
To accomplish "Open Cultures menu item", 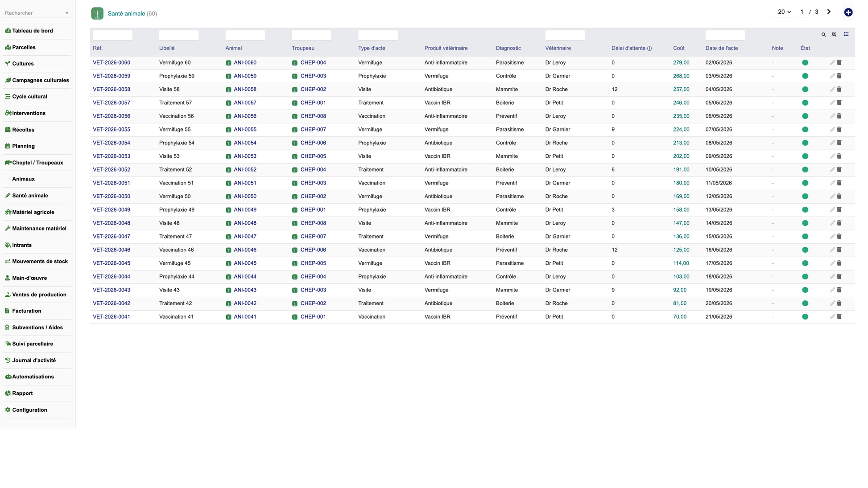I will 23,64.
